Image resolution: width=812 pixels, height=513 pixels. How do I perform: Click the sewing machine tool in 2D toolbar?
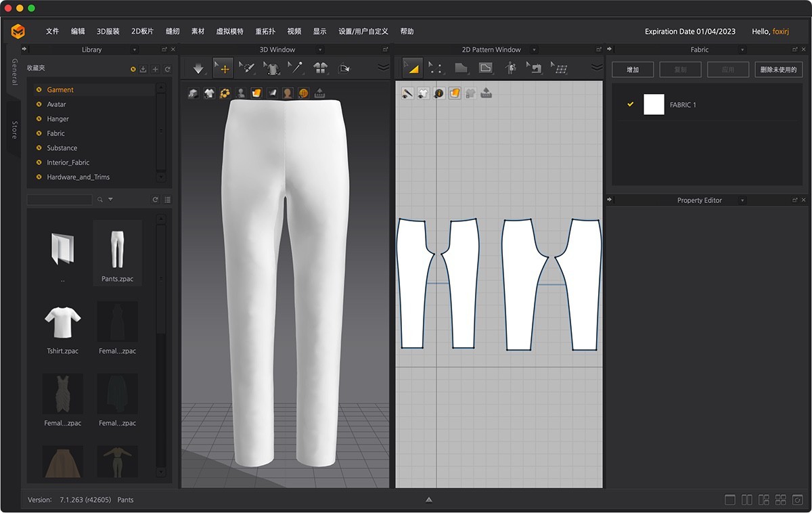coord(535,68)
